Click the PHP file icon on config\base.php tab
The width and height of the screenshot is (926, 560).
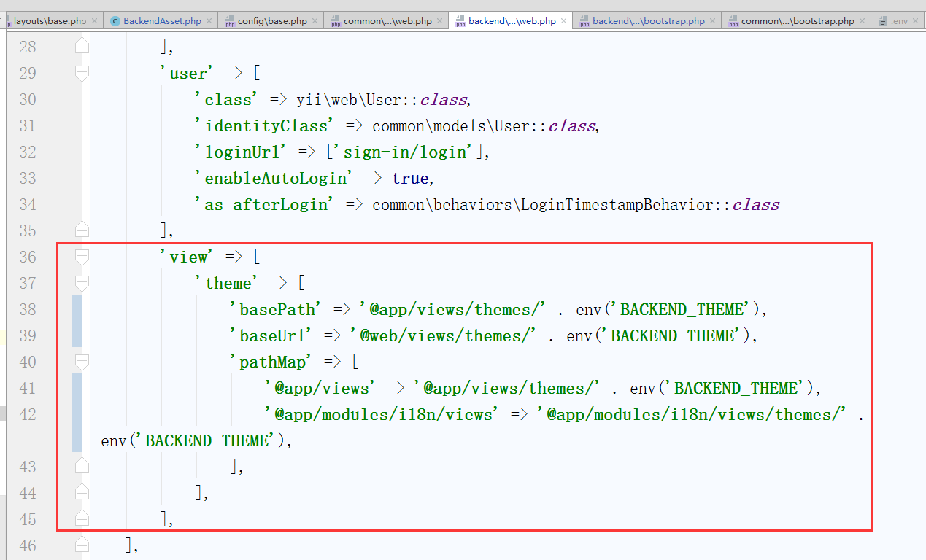[x=229, y=22]
